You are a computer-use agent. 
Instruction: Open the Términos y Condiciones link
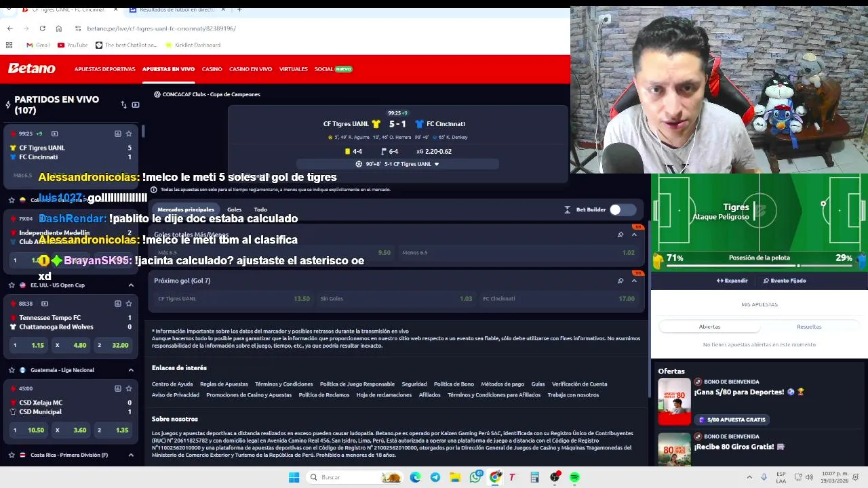pyautogui.click(x=283, y=384)
